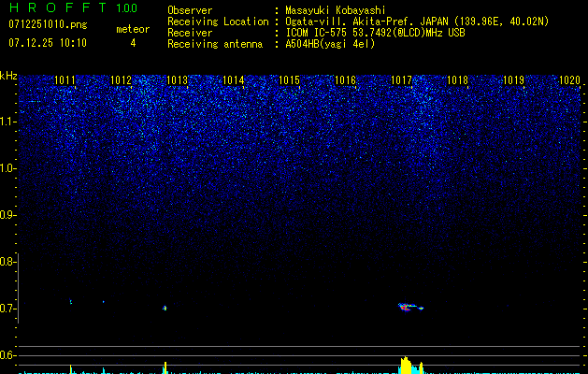Click the ICOM IC-575 receiver frequency text
The image size is (588, 374).
[375, 33]
